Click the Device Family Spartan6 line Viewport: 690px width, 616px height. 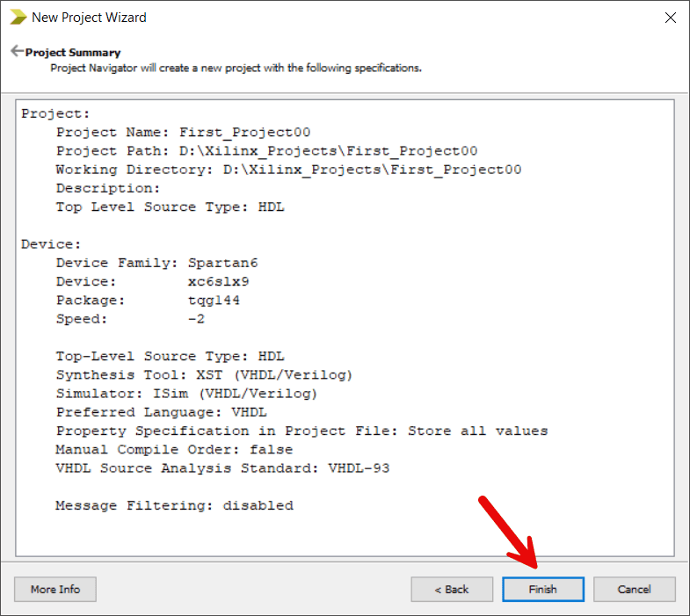[x=156, y=263]
